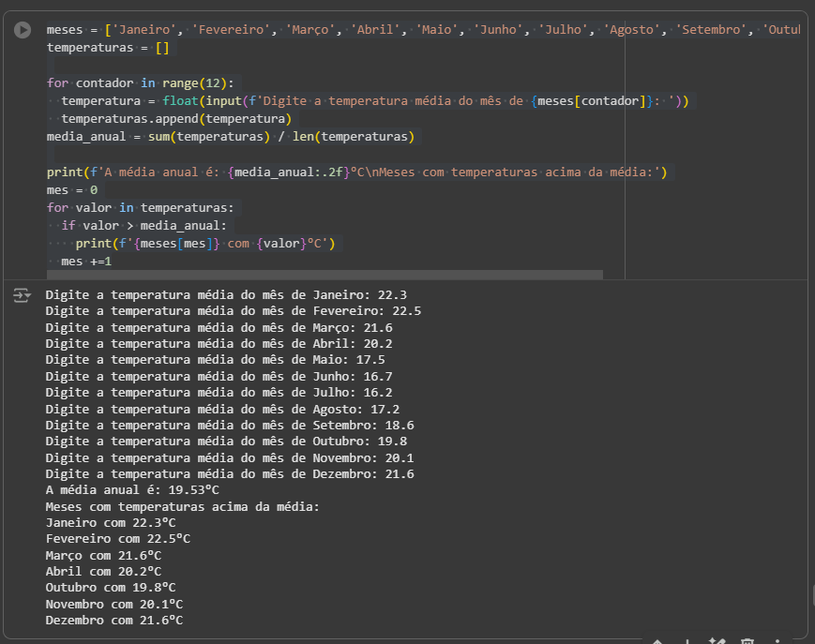Place cursor on 'meses' in first code line
Image resolution: width=815 pixels, height=644 pixels.
click(x=65, y=30)
